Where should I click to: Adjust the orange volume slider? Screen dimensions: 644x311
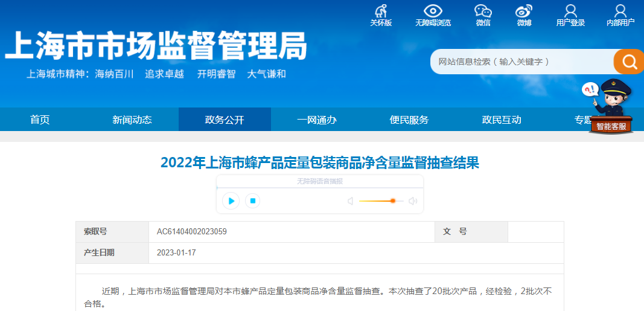381,201
